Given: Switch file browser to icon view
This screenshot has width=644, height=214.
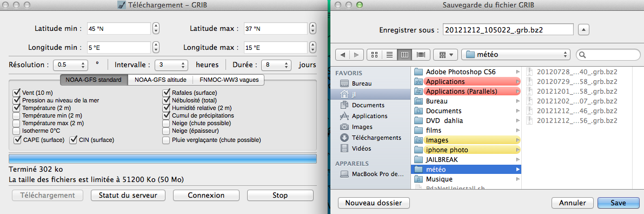Looking at the screenshot, I should tap(374, 54).
